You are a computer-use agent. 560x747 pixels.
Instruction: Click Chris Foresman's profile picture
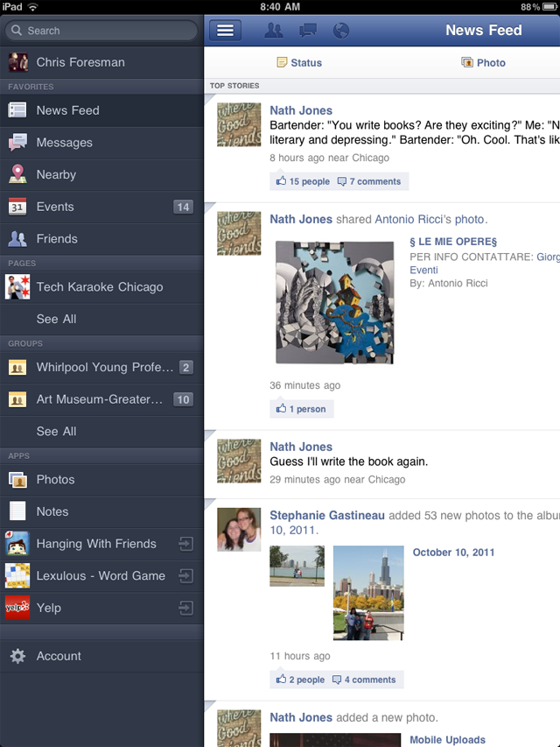(18, 62)
